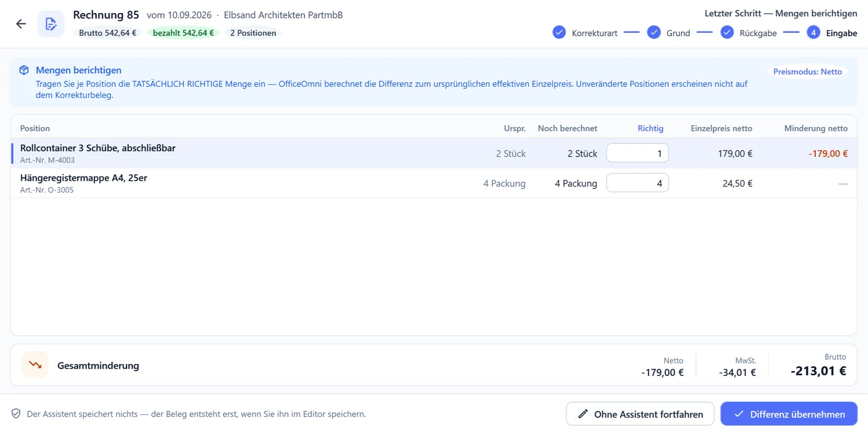Click the Urspr. column header
Image resolution: width=868 pixels, height=433 pixels.
pyautogui.click(x=515, y=128)
